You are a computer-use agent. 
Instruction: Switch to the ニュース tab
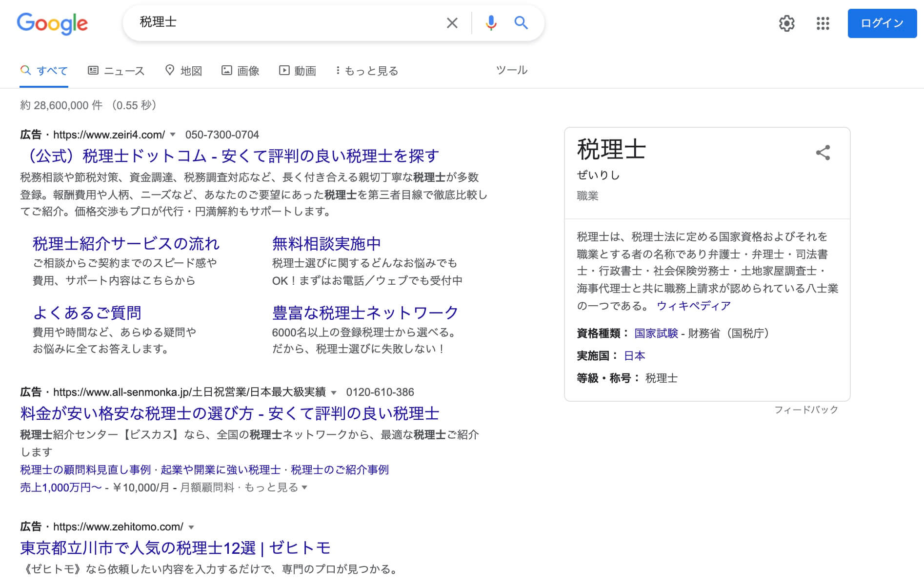(116, 71)
